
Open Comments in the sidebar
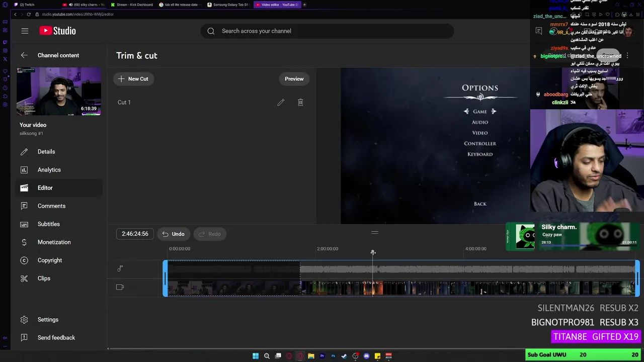[x=59, y=206]
